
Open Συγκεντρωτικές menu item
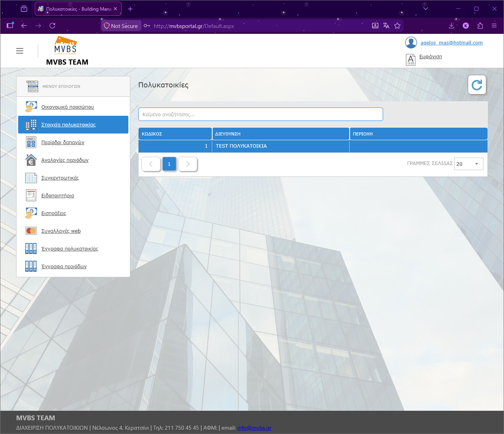tap(60, 178)
